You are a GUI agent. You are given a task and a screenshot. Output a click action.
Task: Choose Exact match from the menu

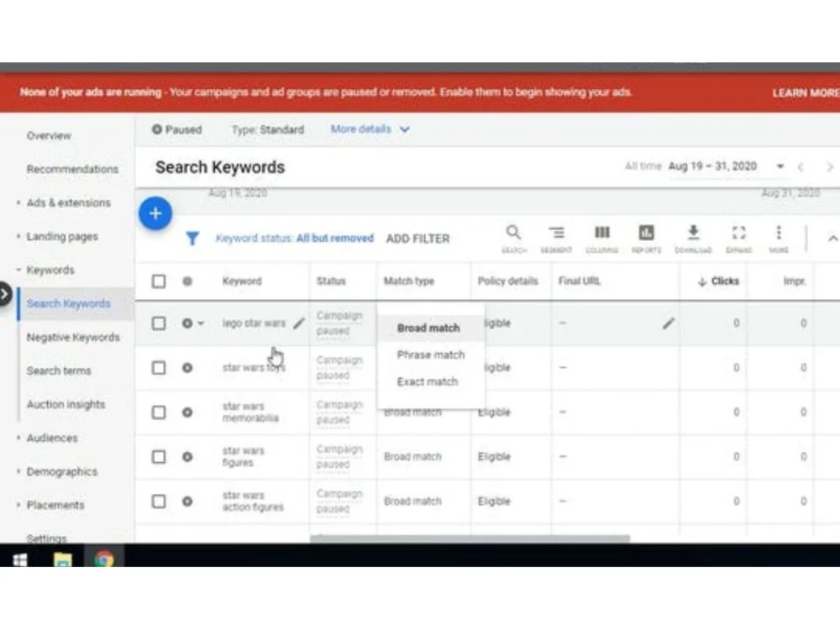point(431,381)
